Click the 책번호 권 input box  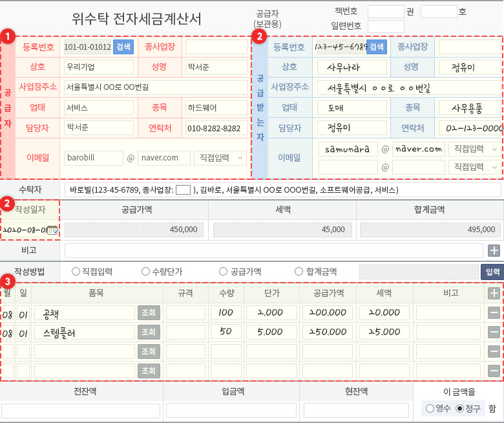point(386,12)
